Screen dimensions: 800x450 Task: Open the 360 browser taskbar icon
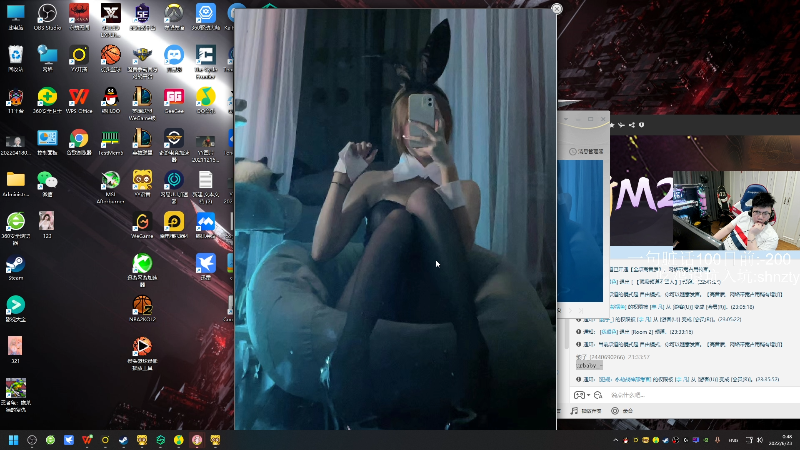[50, 440]
